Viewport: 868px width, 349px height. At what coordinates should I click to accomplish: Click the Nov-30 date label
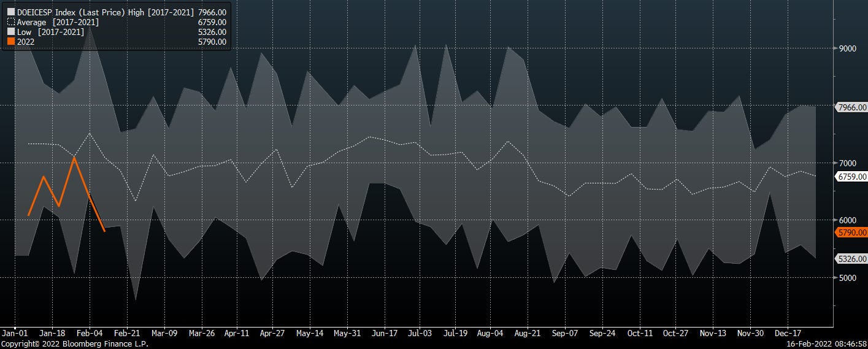tap(750, 334)
